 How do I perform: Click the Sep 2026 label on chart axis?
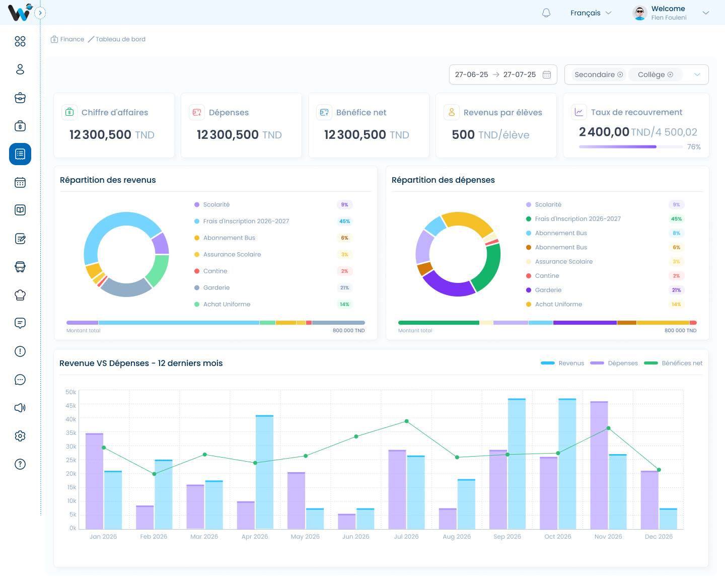coord(507,537)
